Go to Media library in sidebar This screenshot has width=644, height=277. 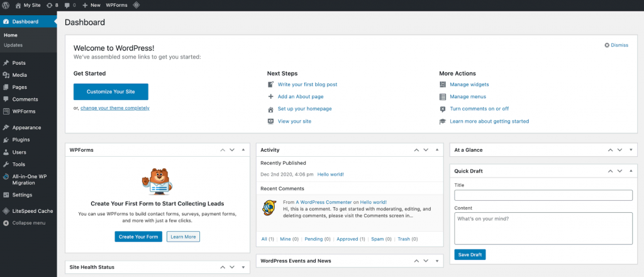[19, 75]
